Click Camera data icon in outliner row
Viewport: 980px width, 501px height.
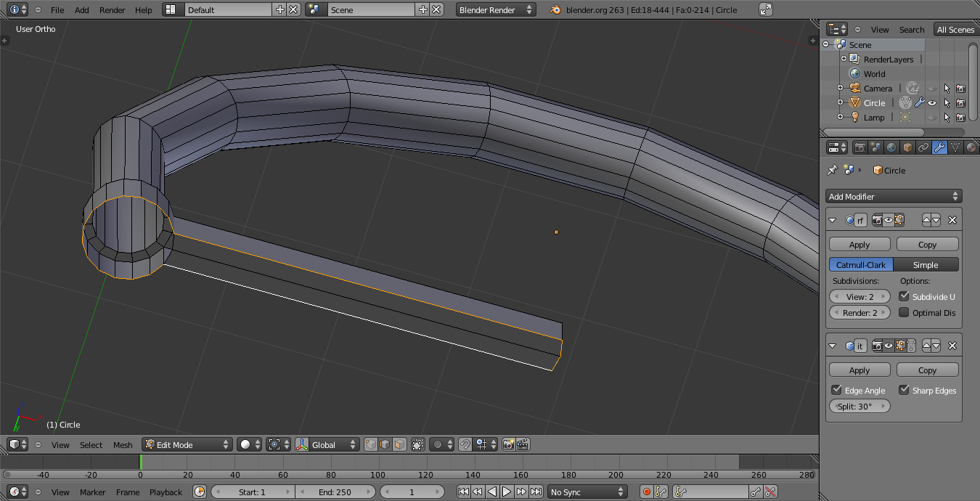(x=912, y=88)
